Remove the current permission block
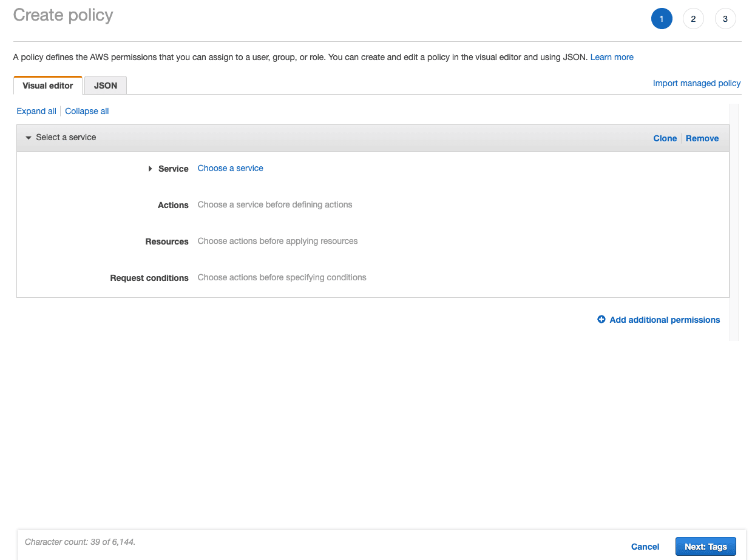 click(x=702, y=138)
